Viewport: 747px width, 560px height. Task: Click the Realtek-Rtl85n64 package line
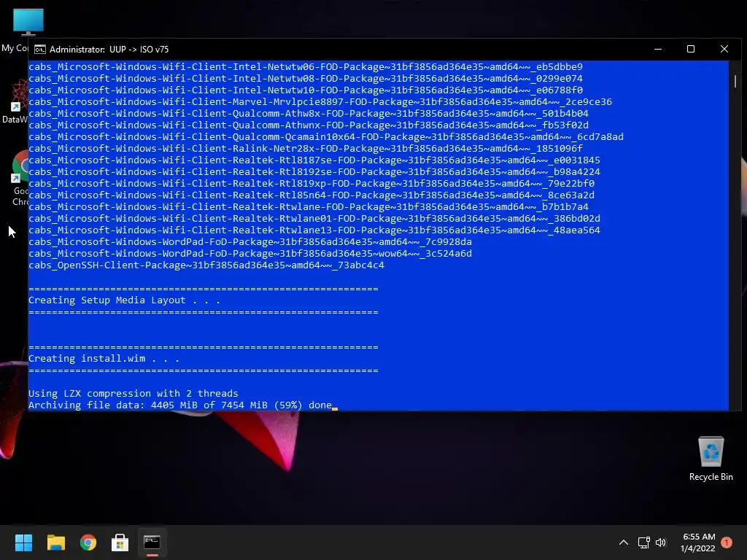click(x=311, y=195)
